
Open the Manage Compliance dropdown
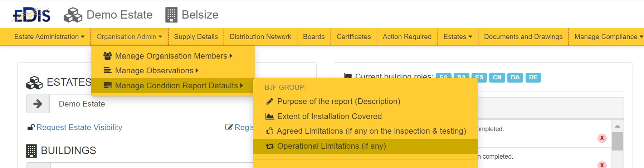608,37
